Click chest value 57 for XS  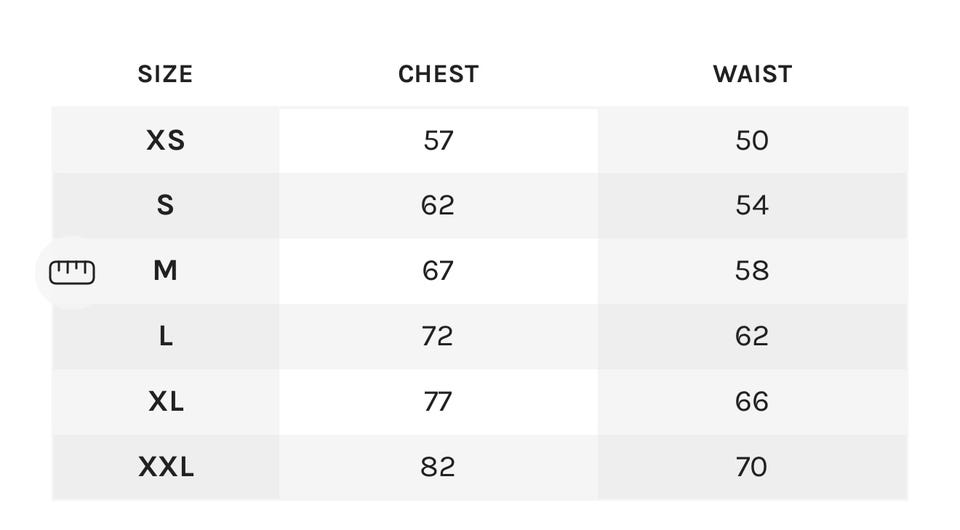(438, 140)
